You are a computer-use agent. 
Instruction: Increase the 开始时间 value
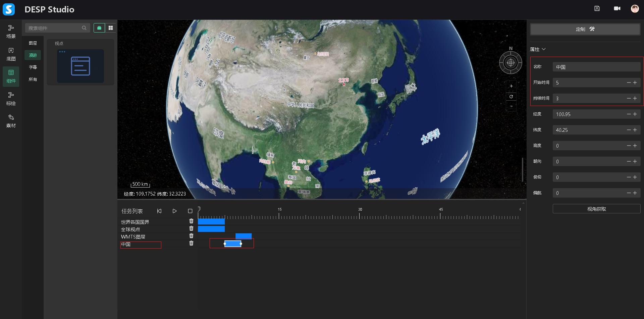[x=635, y=83]
